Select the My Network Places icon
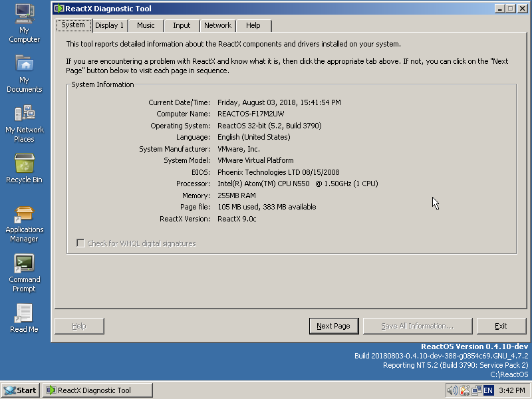 pos(24,124)
